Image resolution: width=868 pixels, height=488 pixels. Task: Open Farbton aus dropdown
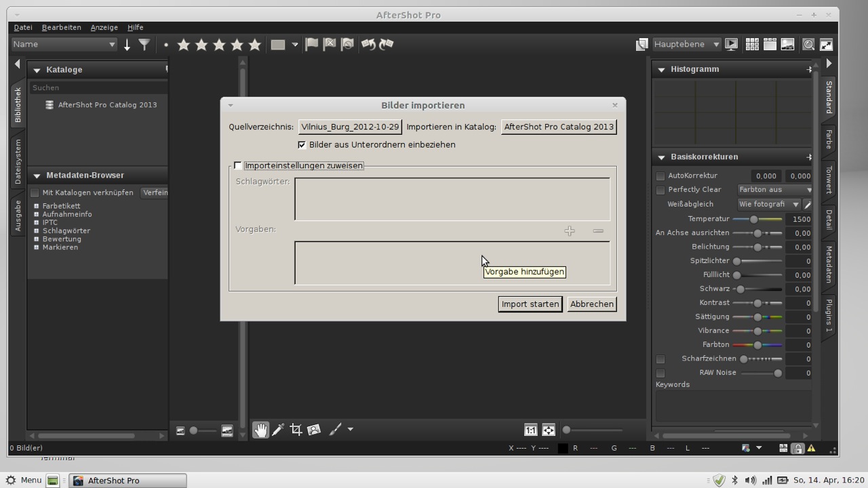point(774,190)
